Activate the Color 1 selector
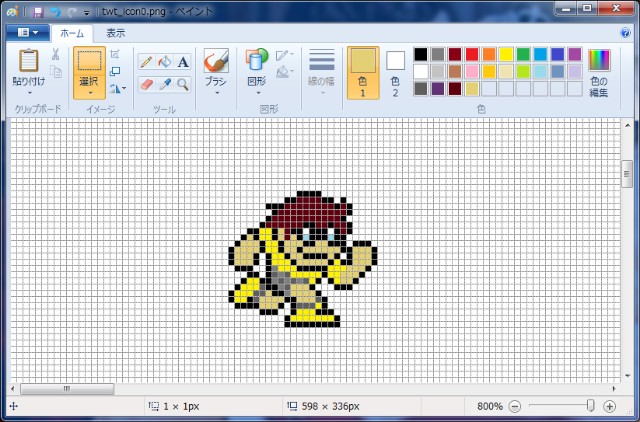Image resolution: width=640 pixels, height=422 pixels. (x=363, y=73)
